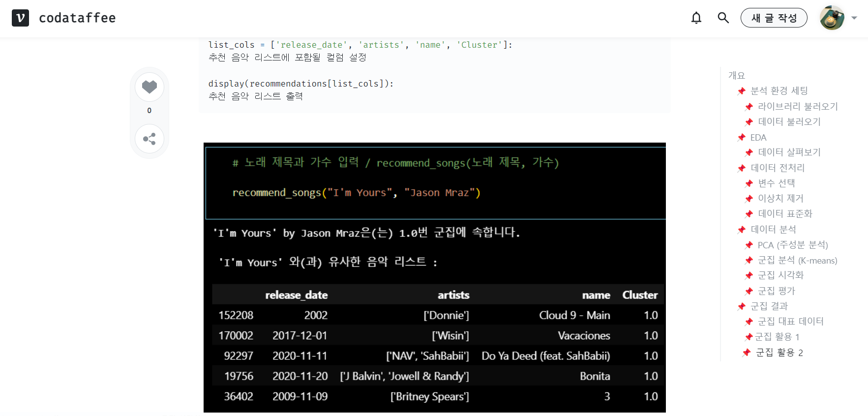This screenshot has width=868, height=416.
Task: Go to 군집 분석 (K-means) section
Action: click(797, 261)
